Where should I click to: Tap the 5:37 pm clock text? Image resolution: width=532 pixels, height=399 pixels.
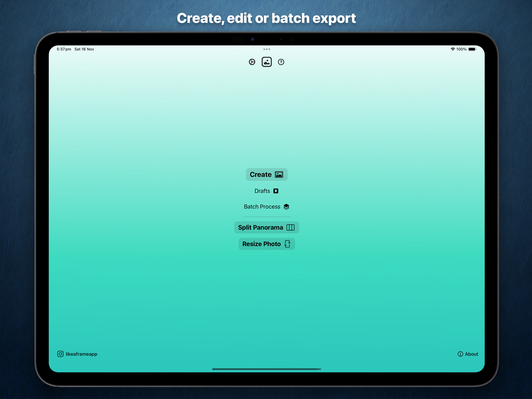[x=64, y=49]
